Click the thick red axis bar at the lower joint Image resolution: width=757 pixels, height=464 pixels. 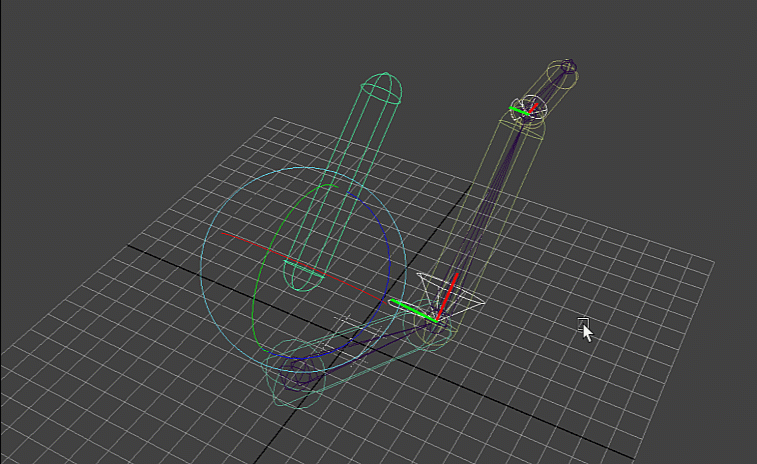click(448, 296)
